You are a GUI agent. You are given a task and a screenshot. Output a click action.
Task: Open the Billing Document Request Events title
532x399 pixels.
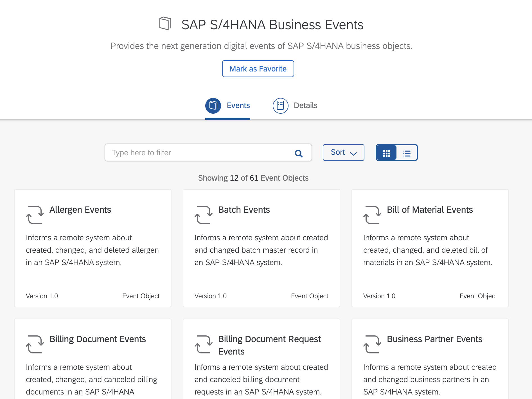click(269, 345)
